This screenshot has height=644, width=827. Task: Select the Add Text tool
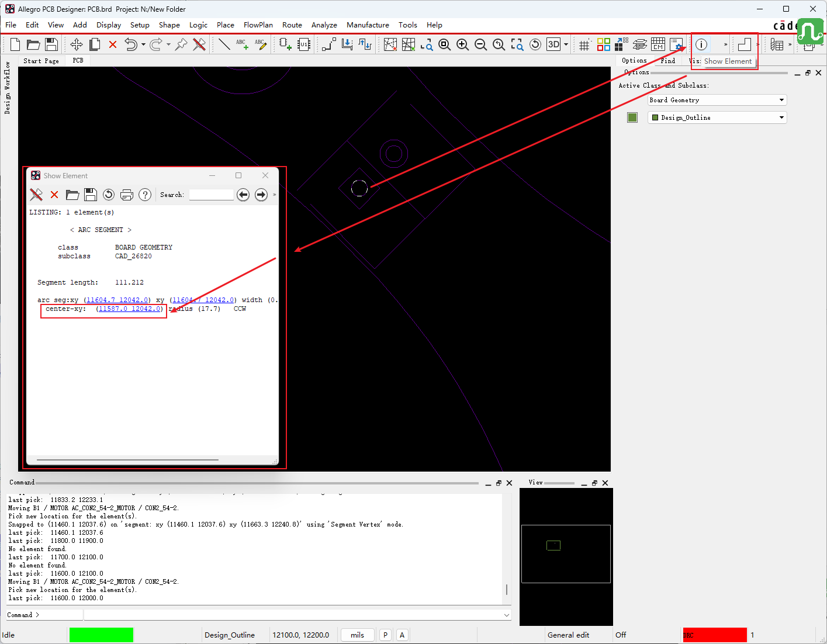pyautogui.click(x=242, y=44)
